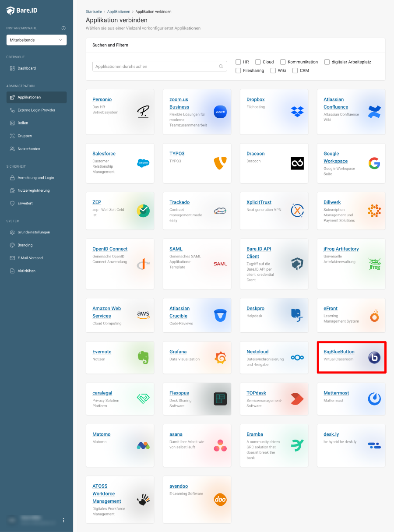This screenshot has width=394, height=532.
Task: Open Nutzerregistrierung in sidebar
Action: click(36, 190)
